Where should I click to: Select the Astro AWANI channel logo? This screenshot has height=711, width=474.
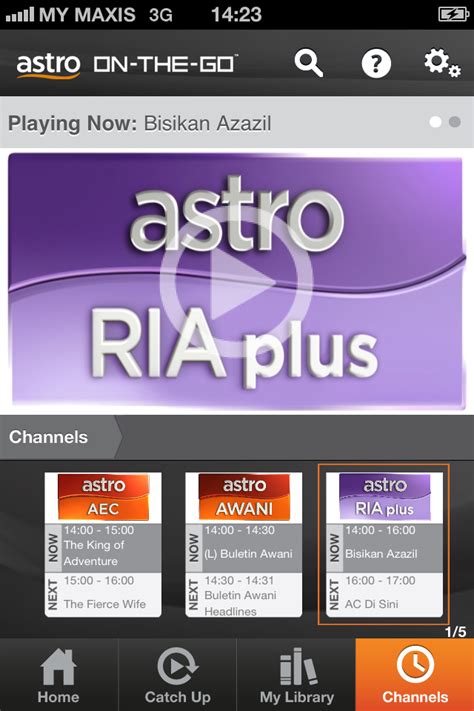coord(244,497)
